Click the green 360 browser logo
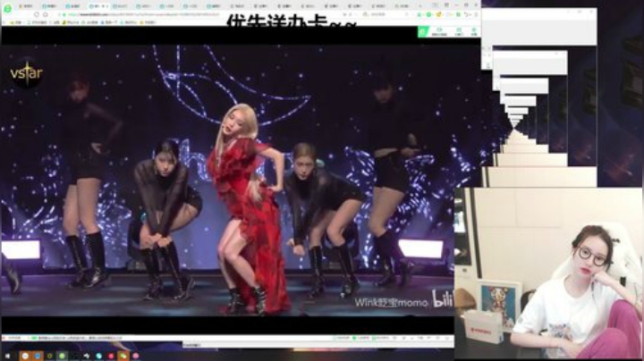This screenshot has height=361, width=644. click(x=7, y=9)
